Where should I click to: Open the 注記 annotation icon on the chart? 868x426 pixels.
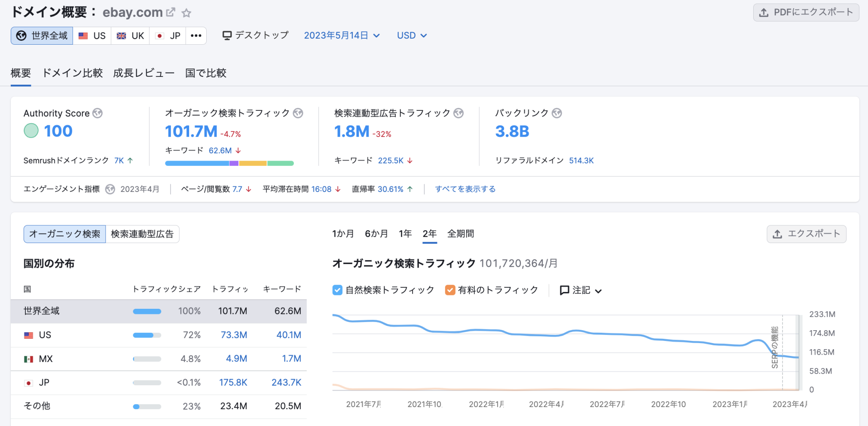[x=565, y=290]
